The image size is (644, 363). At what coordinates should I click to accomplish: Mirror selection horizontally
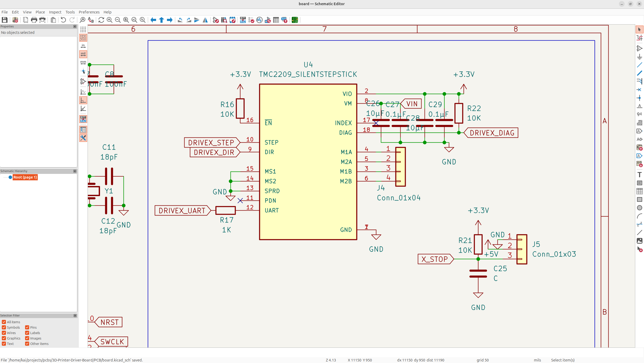point(205,20)
